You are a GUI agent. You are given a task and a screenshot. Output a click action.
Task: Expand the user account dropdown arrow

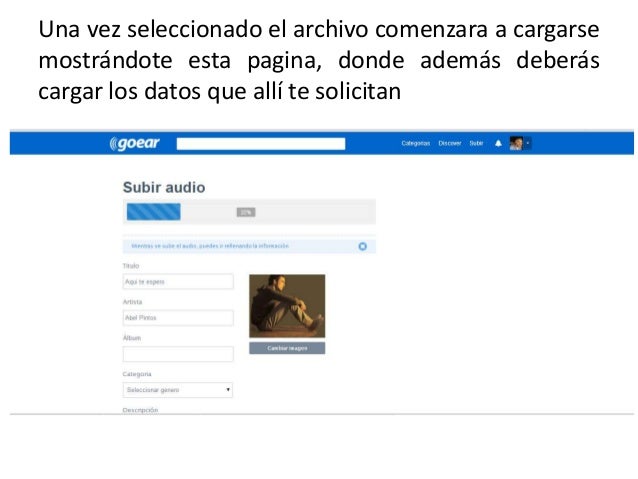point(528,143)
